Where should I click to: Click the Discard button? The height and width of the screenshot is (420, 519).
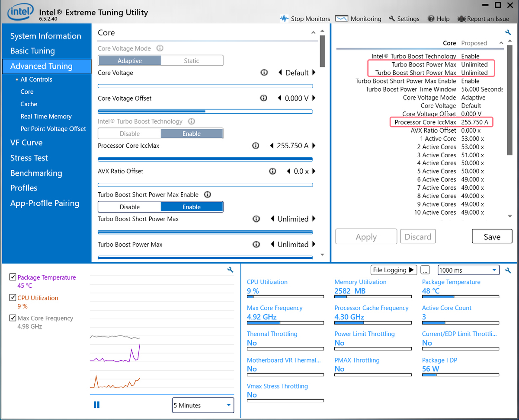[x=418, y=236]
